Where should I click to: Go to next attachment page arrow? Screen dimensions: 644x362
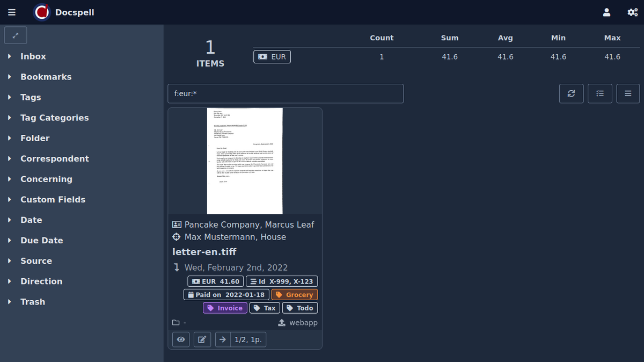pyautogui.click(x=222, y=339)
